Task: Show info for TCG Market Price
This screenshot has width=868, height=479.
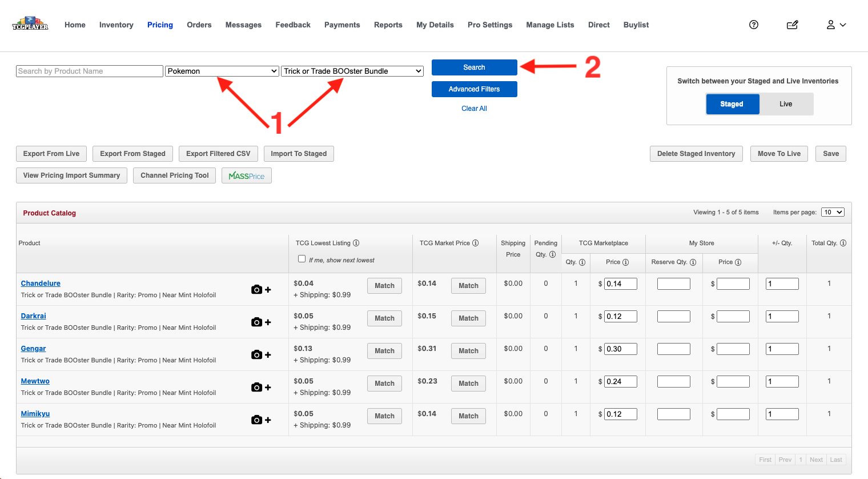Action: click(x=475, y=243)
